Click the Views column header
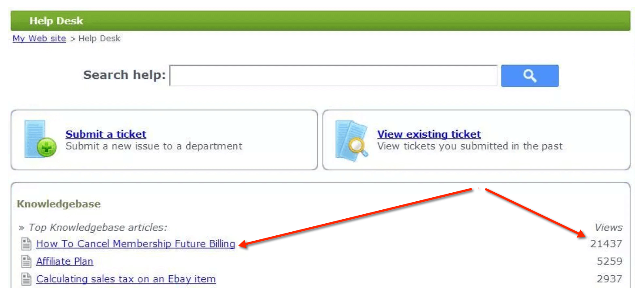644x303 pixels. (609, 228)
